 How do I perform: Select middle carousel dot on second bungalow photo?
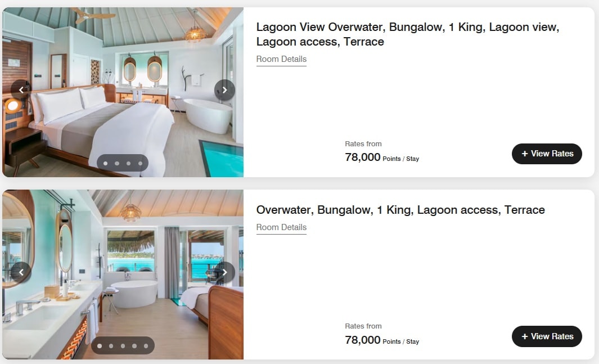pyautogui.click(x=123, y=346)
